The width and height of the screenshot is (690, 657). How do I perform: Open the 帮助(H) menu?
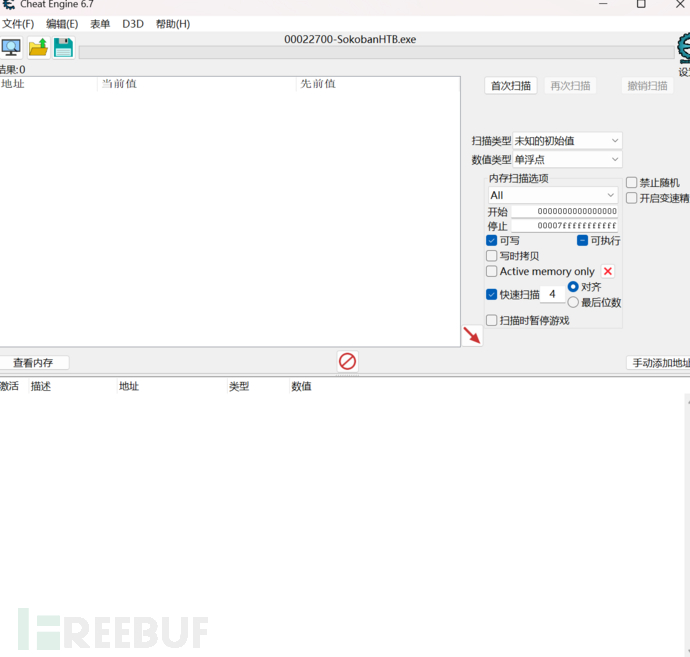point(173,24)
